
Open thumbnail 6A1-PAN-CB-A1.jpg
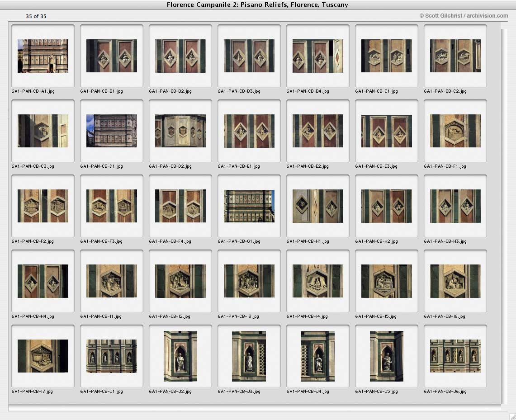[x=43, y=56]
